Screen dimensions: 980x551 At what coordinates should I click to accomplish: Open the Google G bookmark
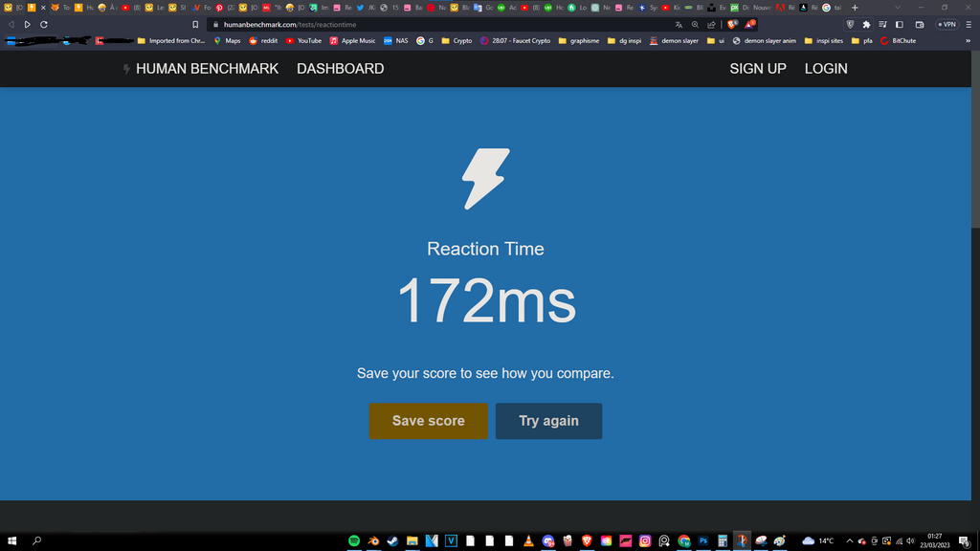[425, 40]
